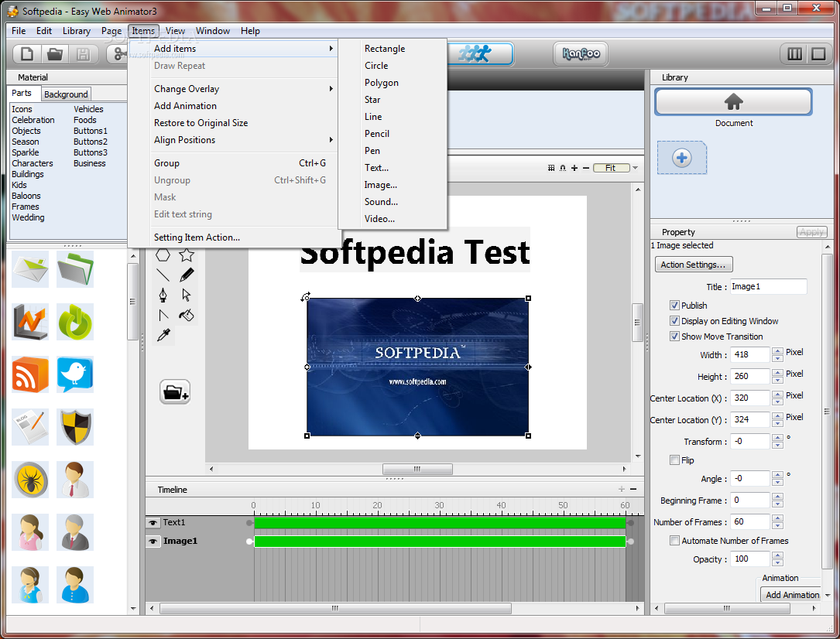Select the Star drawing tool
The height and width of the screenshot is (639, 840).
(x=187, y=255)
